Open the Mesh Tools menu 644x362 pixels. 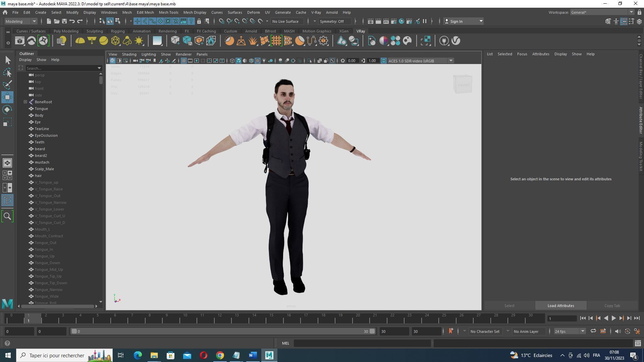tap(168, 12)
